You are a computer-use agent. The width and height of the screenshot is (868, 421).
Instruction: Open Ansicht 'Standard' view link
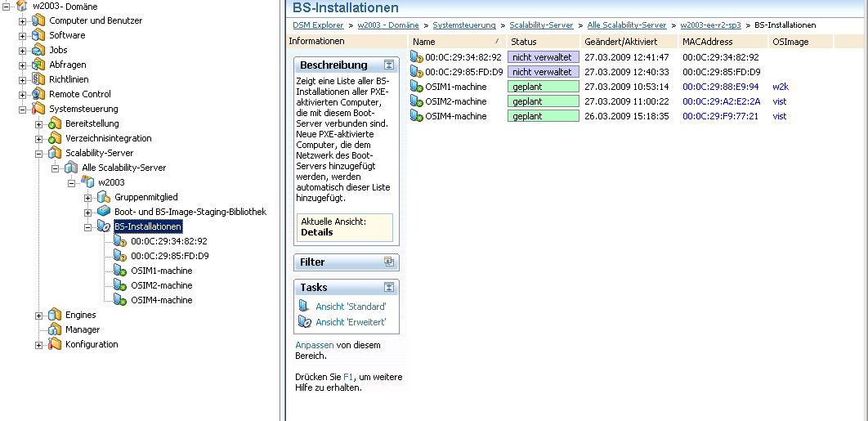coord(351,307)
